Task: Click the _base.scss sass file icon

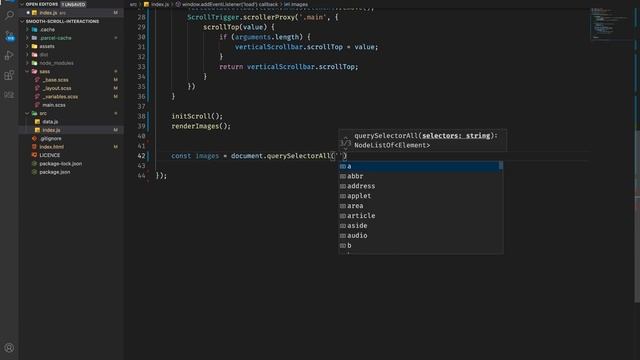Action: point(38,80)
